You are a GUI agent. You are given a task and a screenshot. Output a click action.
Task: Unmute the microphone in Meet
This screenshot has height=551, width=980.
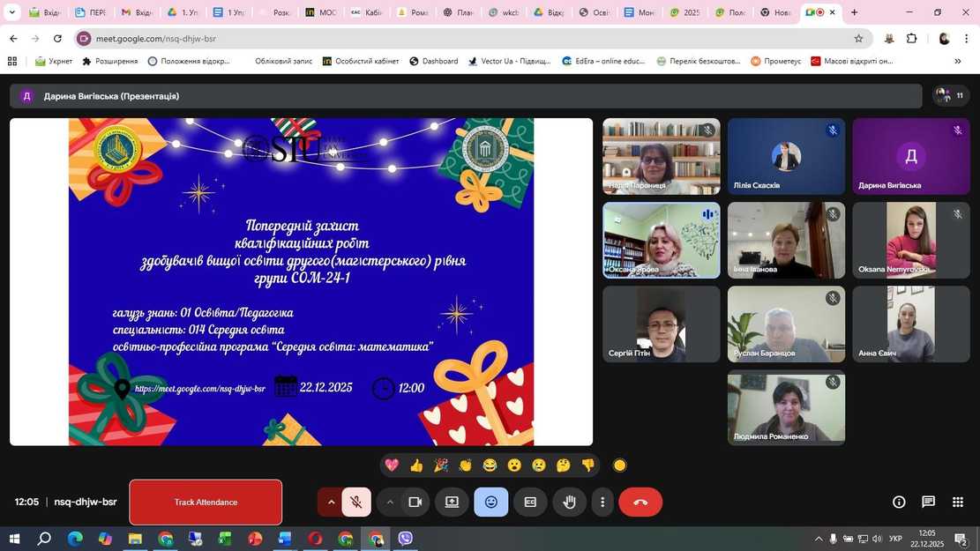355,502
